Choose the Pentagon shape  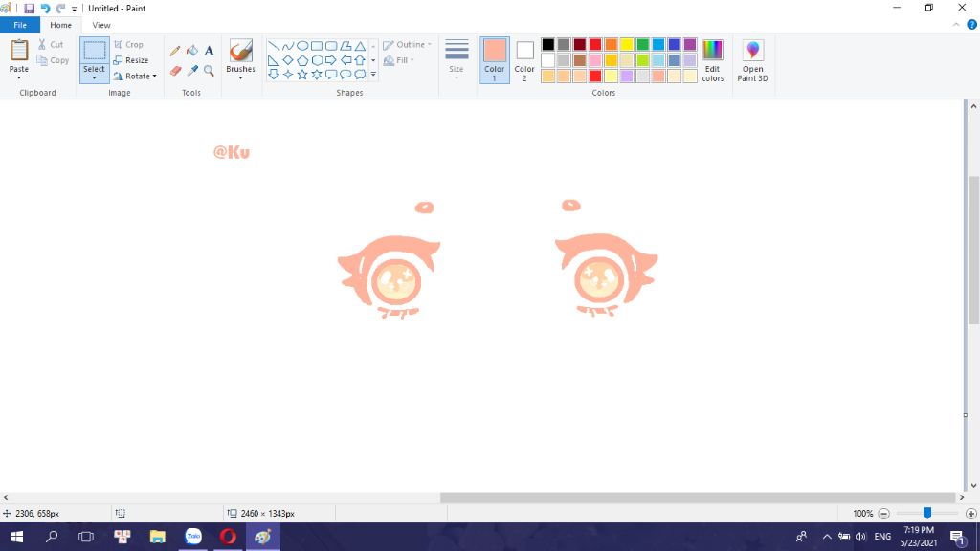[301, 60]
